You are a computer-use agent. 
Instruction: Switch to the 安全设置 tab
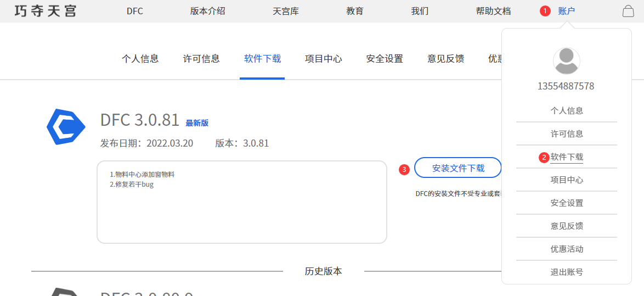tap(385, 59)
